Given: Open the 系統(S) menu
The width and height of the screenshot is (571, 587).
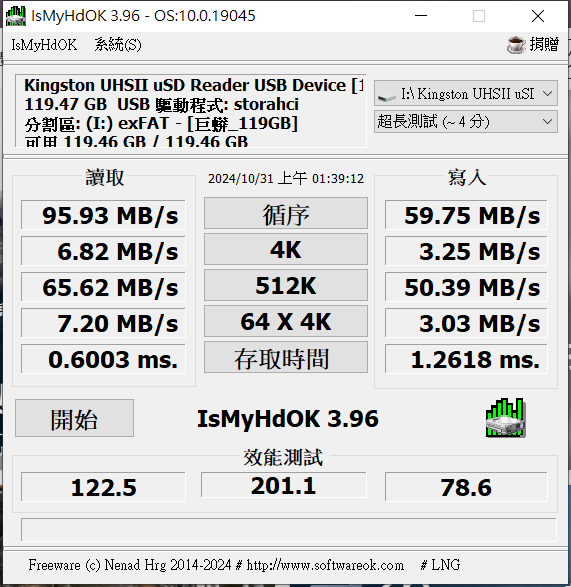Looking at the screenshot, I should (x=118, y=45).
